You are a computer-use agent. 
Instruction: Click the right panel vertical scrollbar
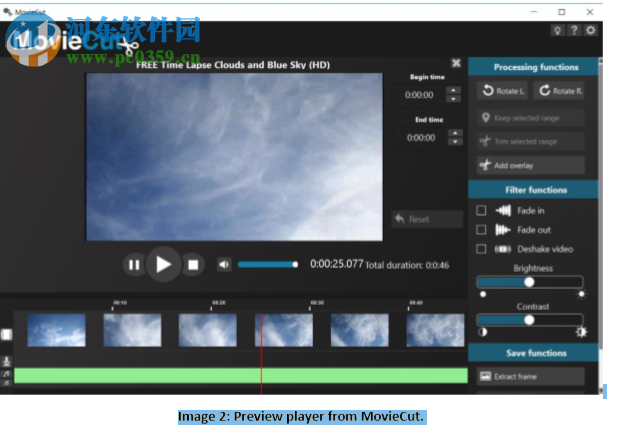tap(601, 204)
